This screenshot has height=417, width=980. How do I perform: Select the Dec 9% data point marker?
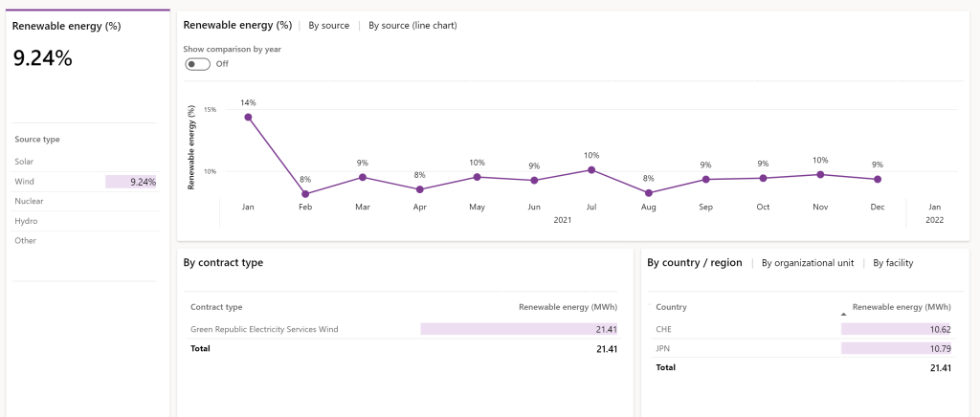pos(878,179)
